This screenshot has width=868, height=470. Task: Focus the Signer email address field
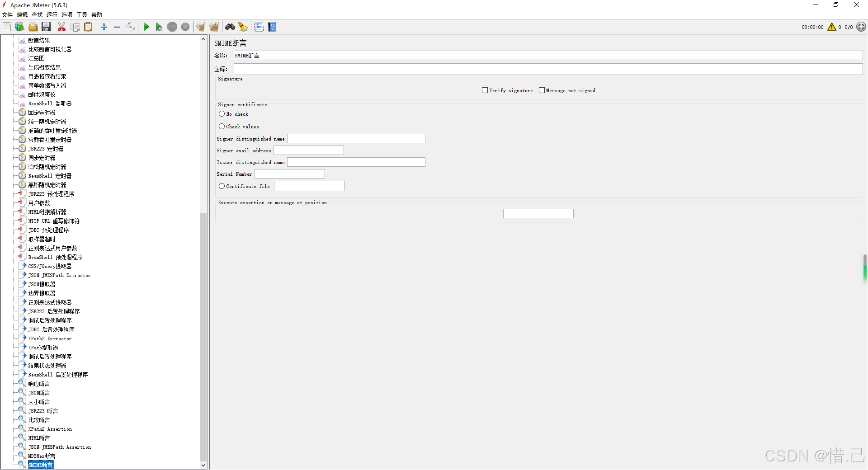click(x=309, y=150)
